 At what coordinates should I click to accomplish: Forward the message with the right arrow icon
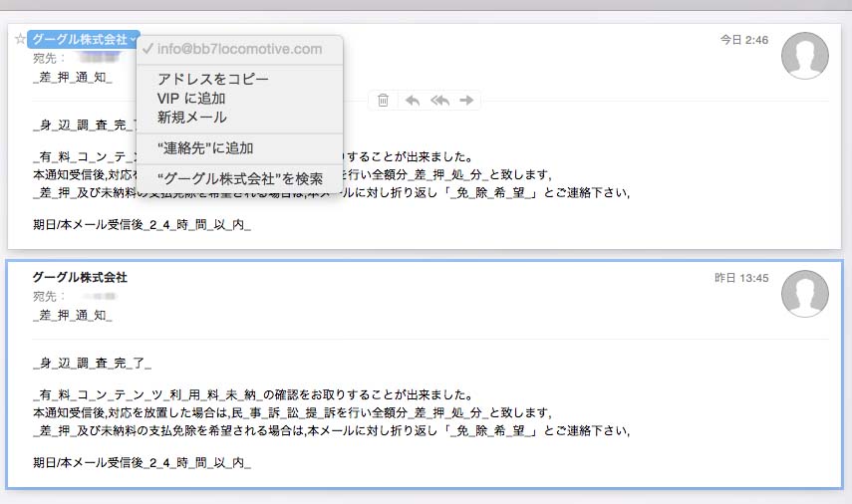coord(466,101)
